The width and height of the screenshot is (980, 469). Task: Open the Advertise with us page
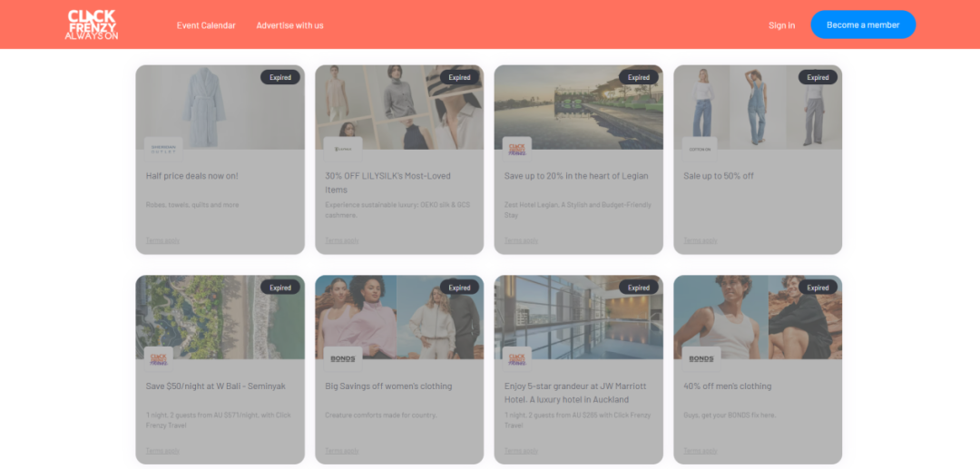[x=289, y=25]
